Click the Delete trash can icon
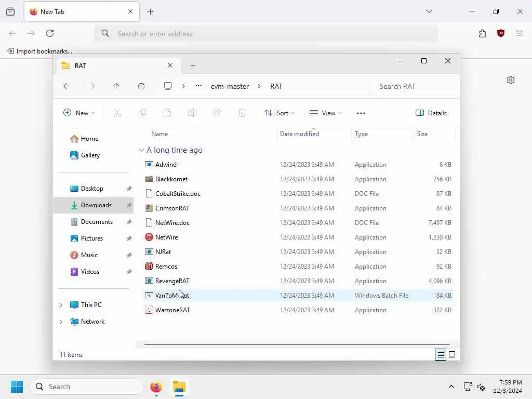The width and height of the screenshot is (532, 399). coord(242,113)
